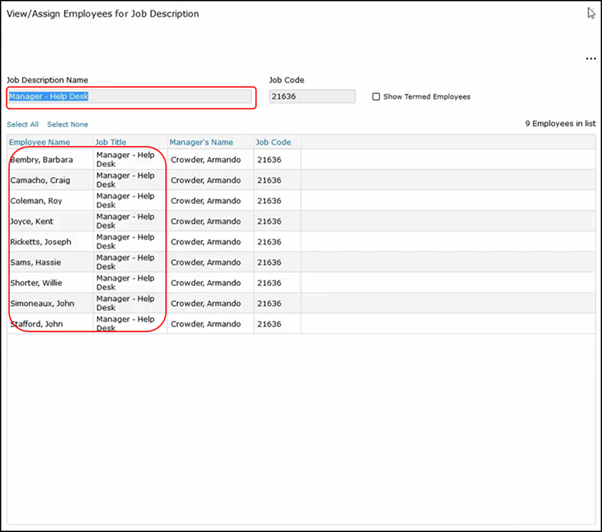Enable the Show Termed Employees checkbox
This screenshot has width=602, height=532.
(376, 97)
